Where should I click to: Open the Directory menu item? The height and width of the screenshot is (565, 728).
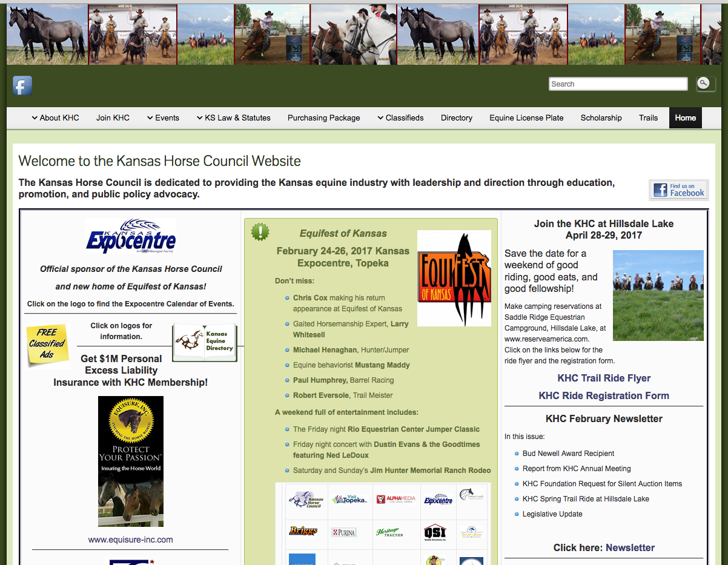tap(457, 118)
